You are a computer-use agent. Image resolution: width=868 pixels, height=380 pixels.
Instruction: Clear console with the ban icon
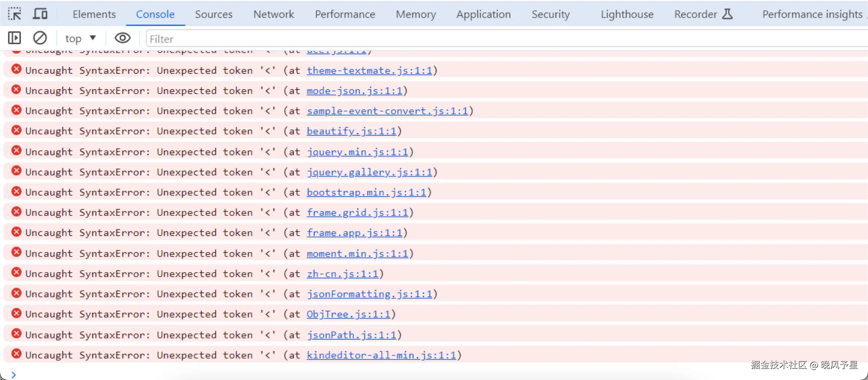coord(40,38)
